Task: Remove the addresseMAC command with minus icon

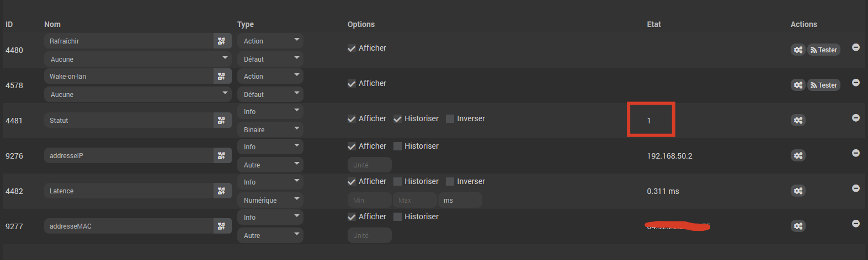Action: tap(856, 224)
